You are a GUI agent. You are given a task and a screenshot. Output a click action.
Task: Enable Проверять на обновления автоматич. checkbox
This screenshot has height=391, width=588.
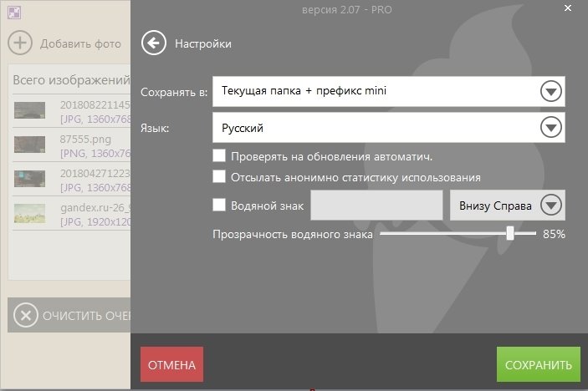pyautogui.click(x=219, y=155)
